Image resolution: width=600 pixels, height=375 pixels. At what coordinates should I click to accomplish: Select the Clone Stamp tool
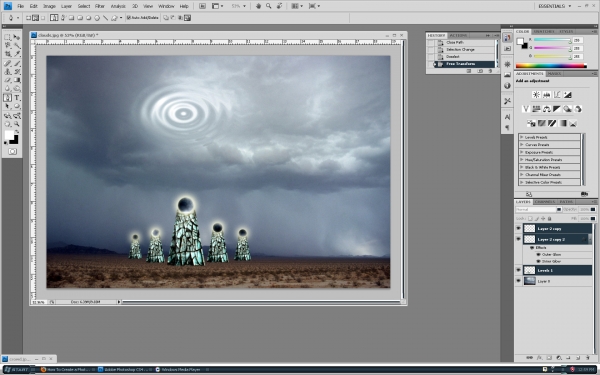7,72
